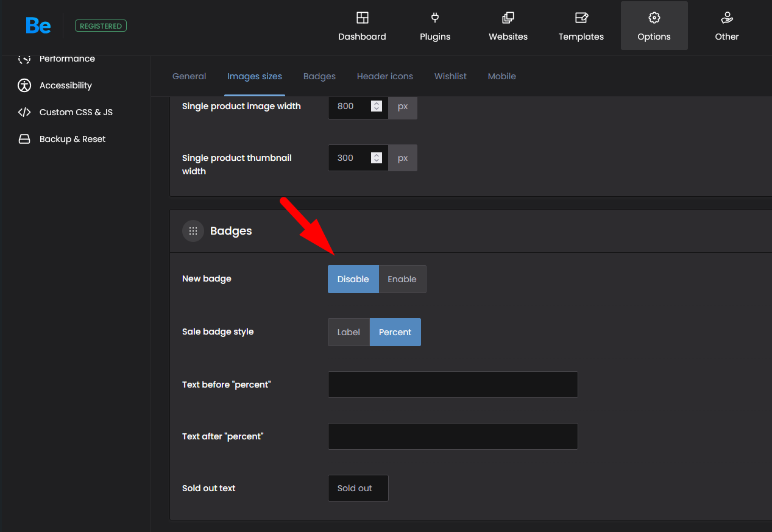Open the Dashboard section
The width and height of the screenshot is (772, 532).
[362, 26]
